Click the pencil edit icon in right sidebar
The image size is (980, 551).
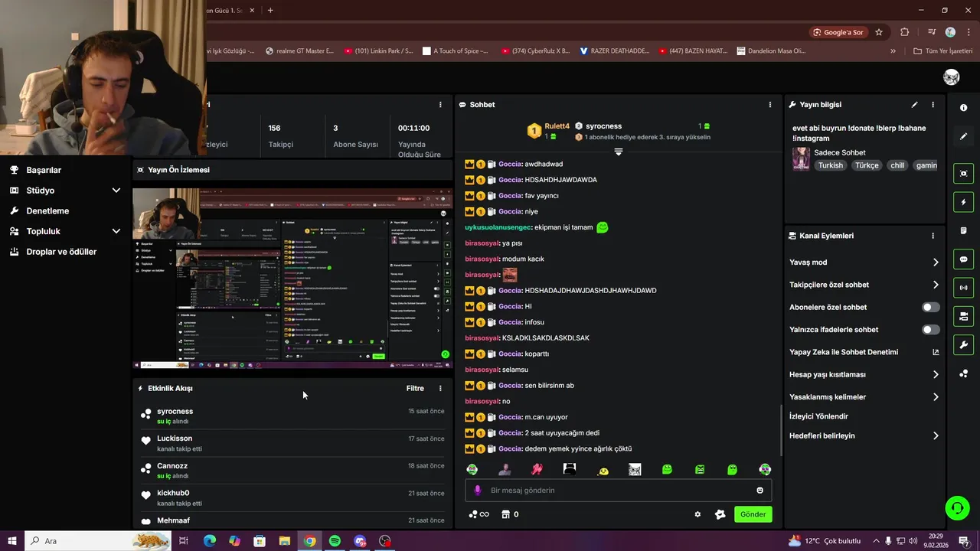[x=963, y=136]
